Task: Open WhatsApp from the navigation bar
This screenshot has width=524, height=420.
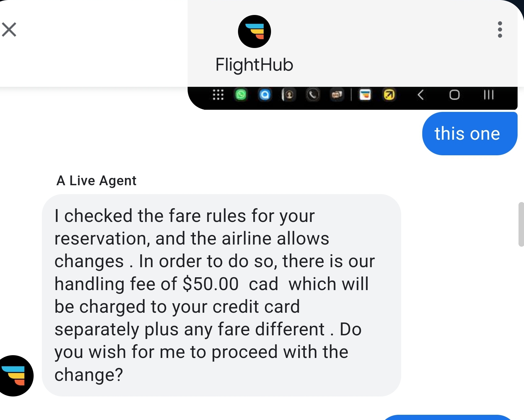Action: (241, 95)
